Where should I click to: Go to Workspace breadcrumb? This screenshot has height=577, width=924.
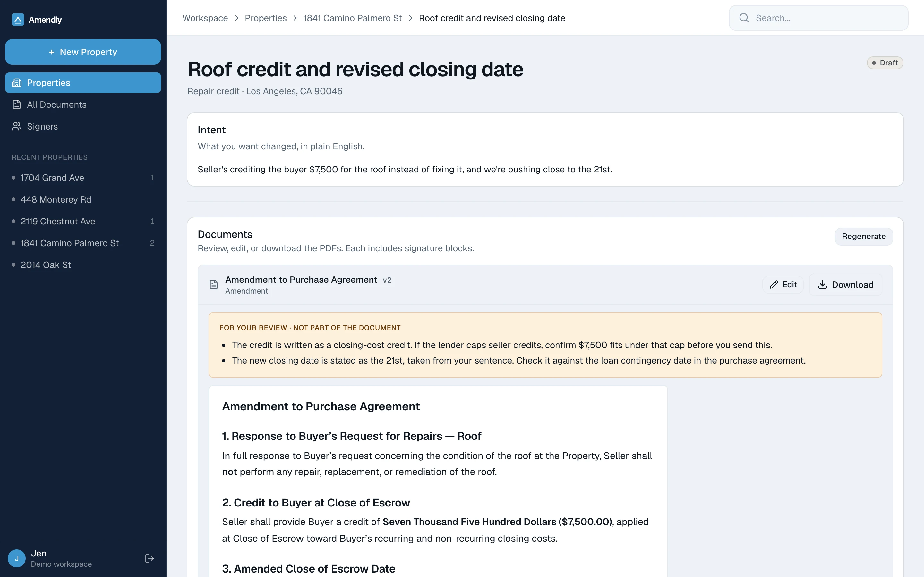click(x=205, y=18)
